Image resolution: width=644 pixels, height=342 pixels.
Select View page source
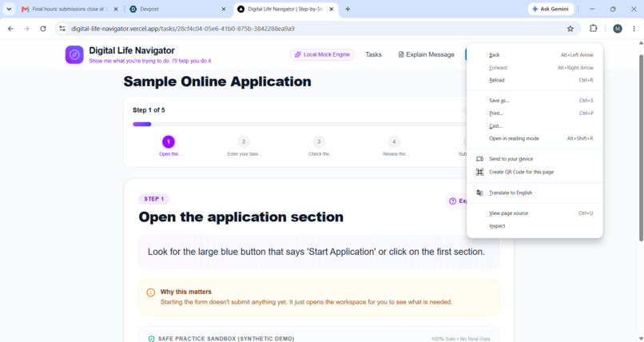535,213
